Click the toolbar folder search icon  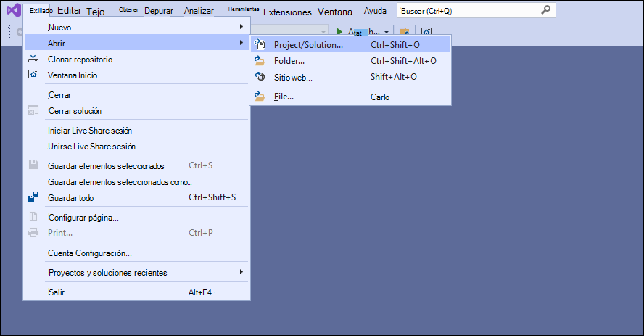(405, 32)
